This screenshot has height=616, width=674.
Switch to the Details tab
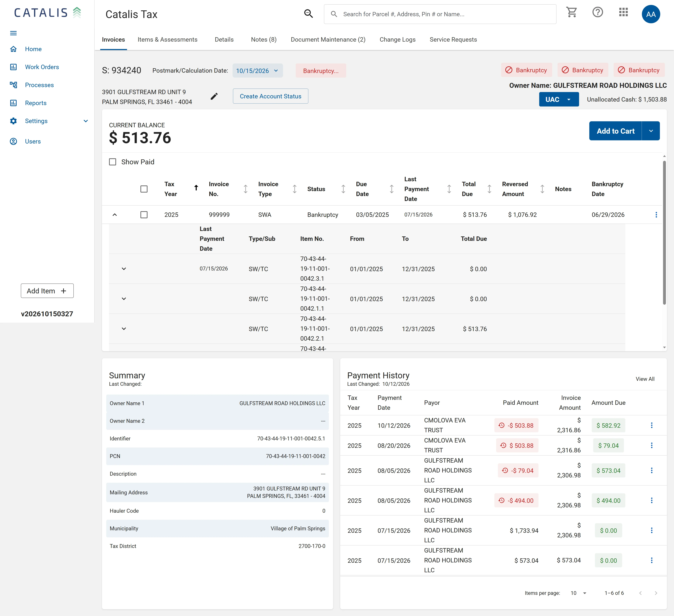224,39
